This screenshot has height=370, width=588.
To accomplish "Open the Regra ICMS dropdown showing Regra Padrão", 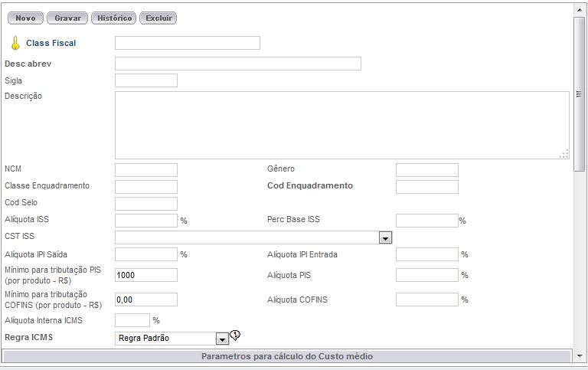I will [x=171, y=339].
